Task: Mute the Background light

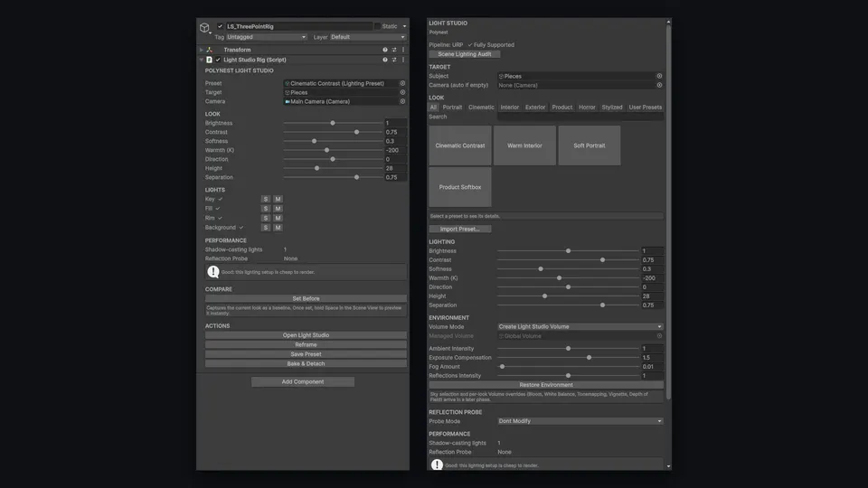Action: 278,228
